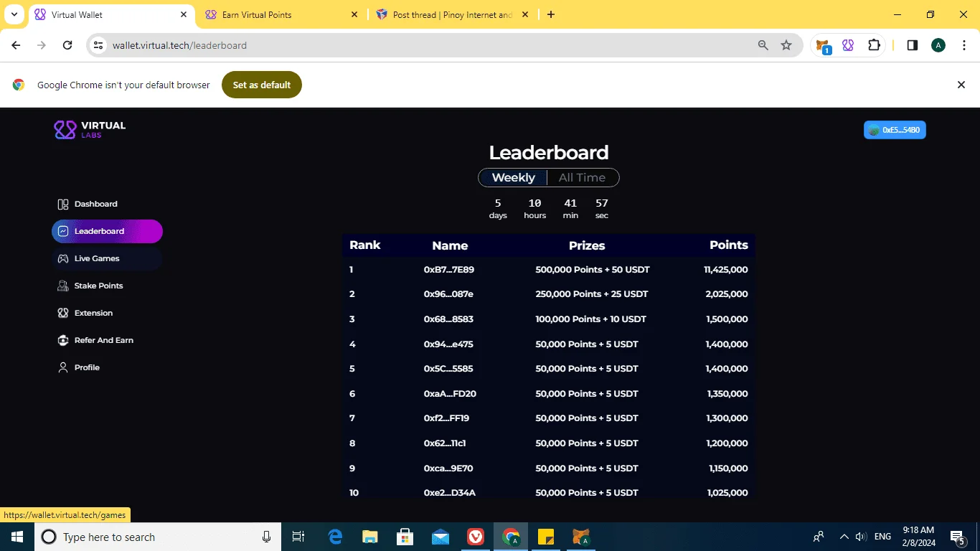Click the name 0x62...11c1
The width and height of the screenshot is (980, 551).
pos(445,443)
